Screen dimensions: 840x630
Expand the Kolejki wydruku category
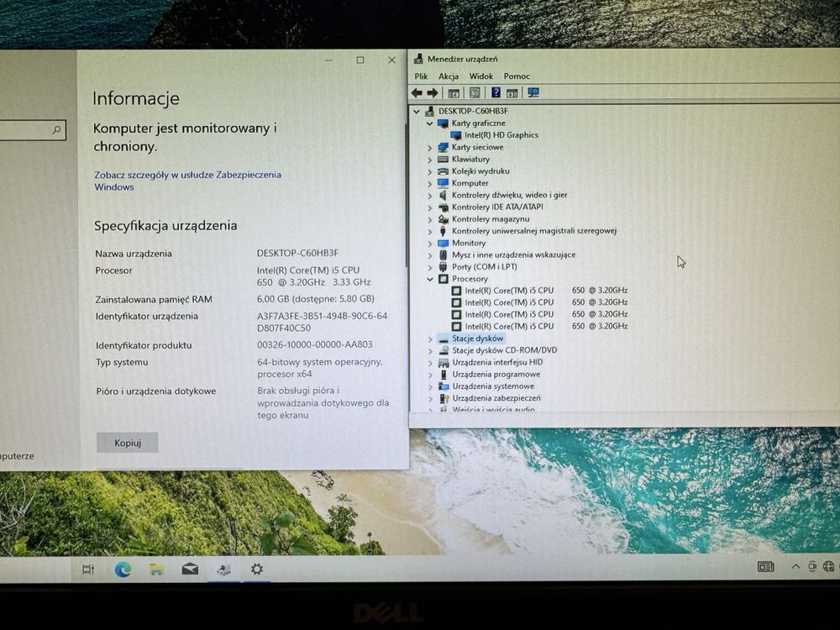pos(429,171)
